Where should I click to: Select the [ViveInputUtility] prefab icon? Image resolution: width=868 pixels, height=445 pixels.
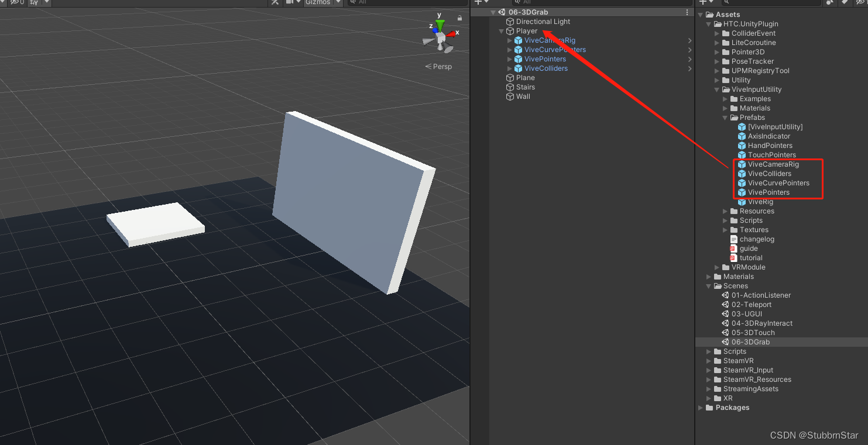(x=742, y=127)
